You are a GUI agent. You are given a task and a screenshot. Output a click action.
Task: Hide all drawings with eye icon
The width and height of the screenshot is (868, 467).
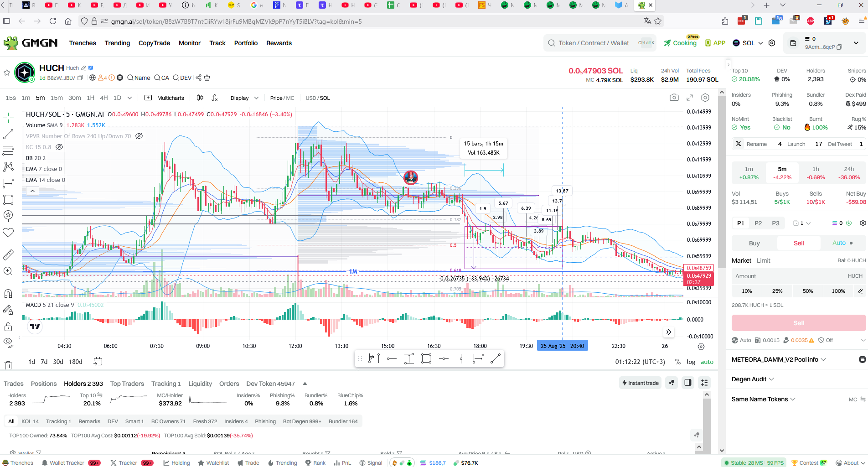coord(8,342)
